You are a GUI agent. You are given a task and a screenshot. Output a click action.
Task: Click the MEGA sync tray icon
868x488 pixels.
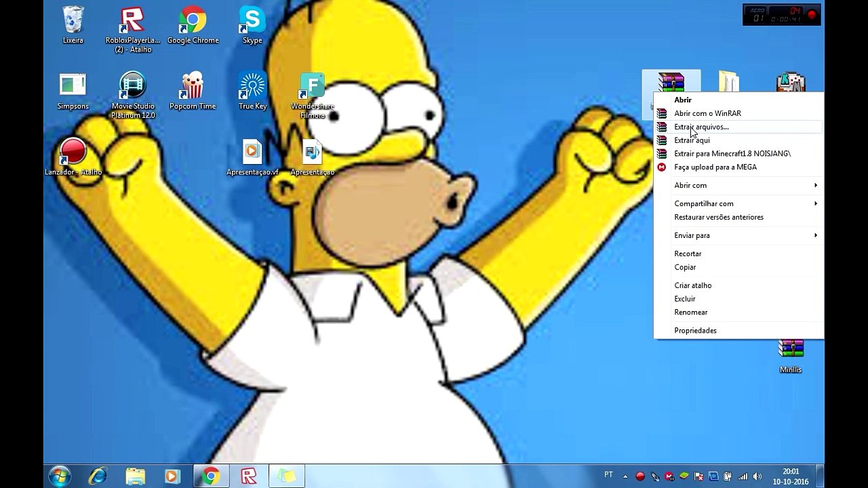point(669,476)
